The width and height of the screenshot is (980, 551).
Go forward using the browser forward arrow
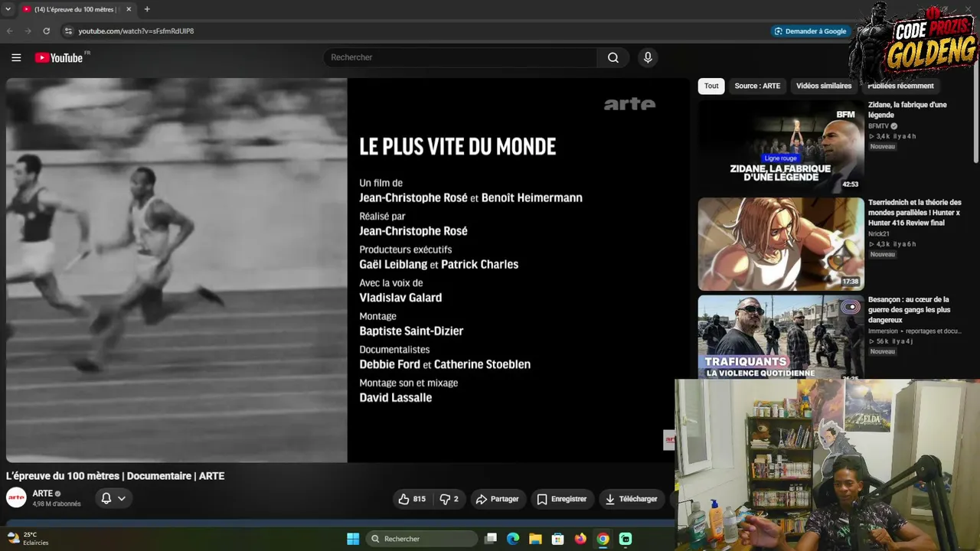[28, 31]
